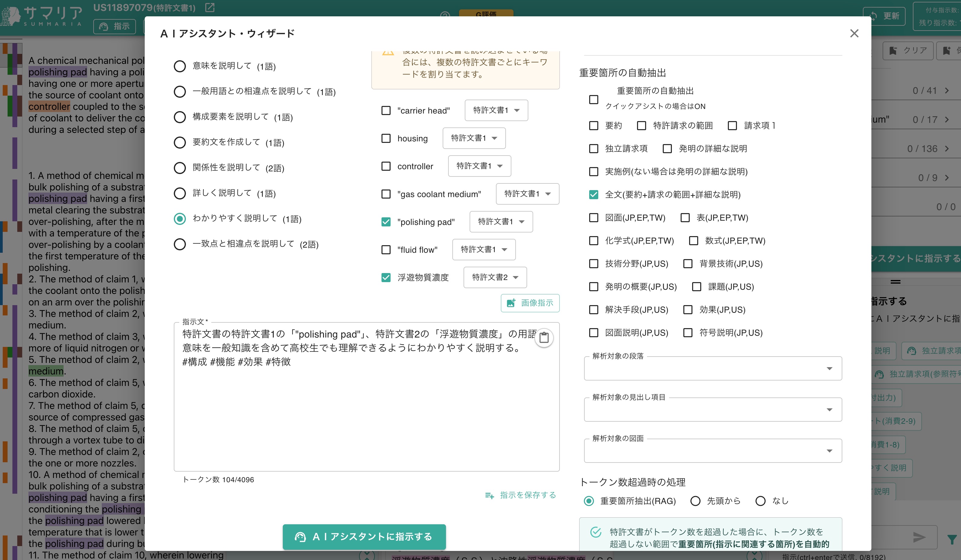Check the 特許請求の範囲 checkbox
Screen dimensions: 961x560
(642, 126)
